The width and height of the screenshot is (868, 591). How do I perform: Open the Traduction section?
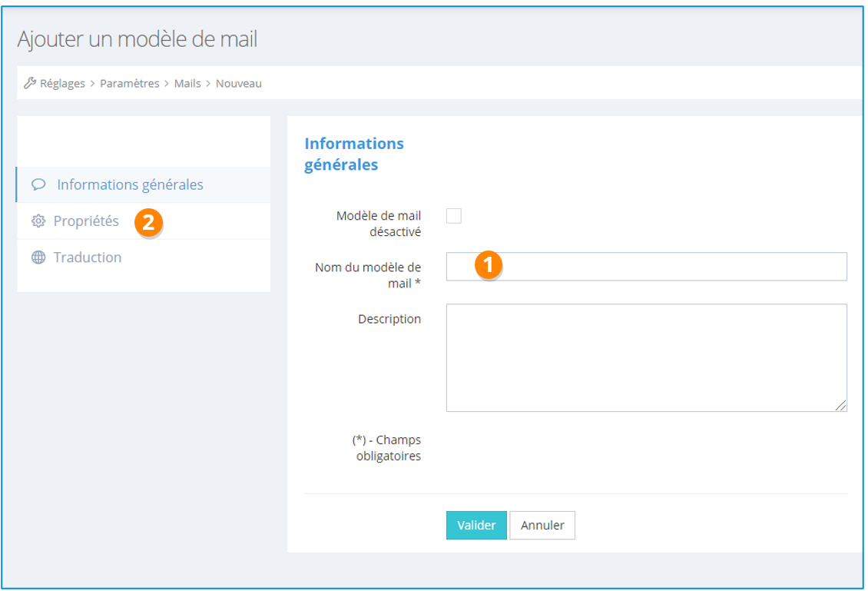(x=87, y=257)
